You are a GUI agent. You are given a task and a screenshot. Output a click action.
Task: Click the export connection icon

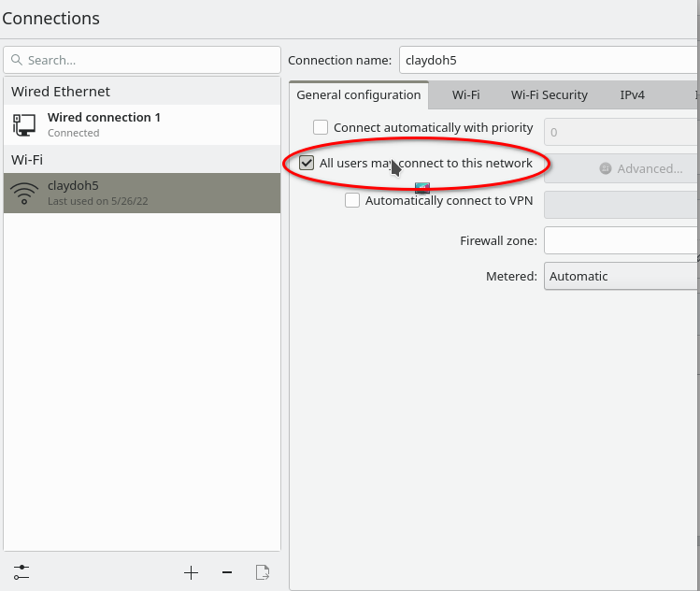point(263,572)
